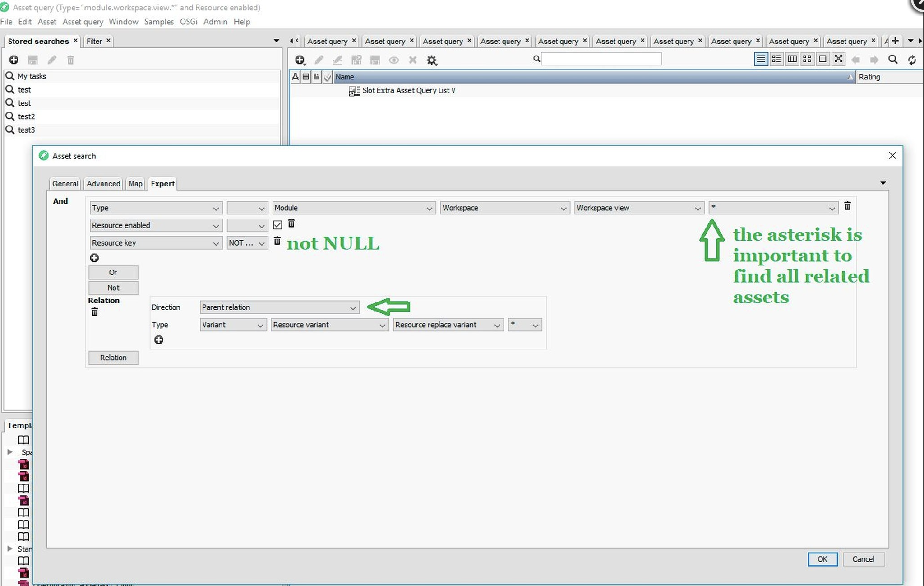Click the Or button
This screenshot has height=586, width=924.
click(113, 273)
